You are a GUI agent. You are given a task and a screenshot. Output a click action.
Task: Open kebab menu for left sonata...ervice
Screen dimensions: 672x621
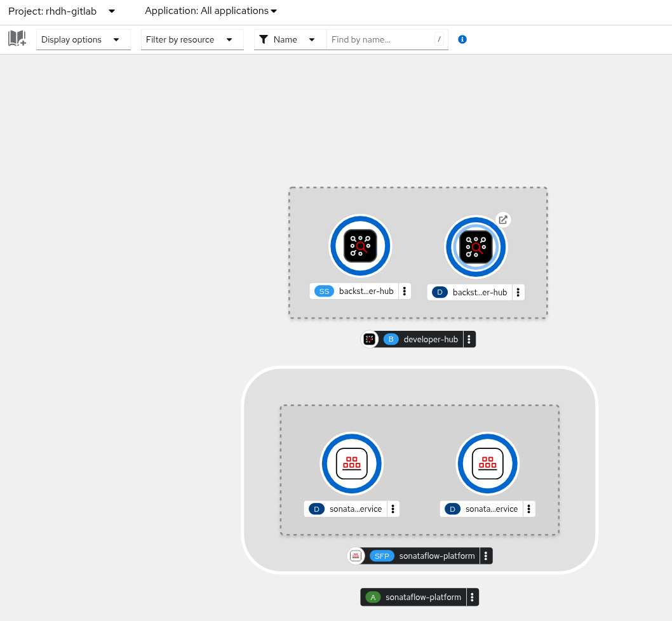393,509
